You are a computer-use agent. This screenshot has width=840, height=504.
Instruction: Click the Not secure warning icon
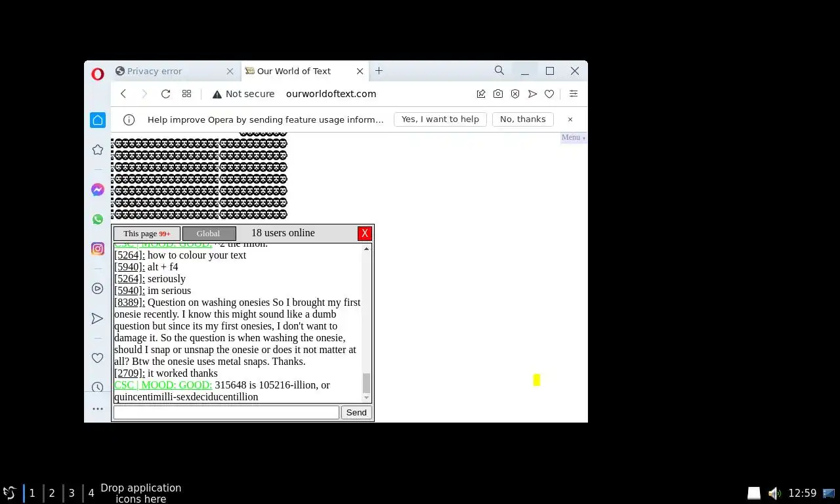click(217, 94)
